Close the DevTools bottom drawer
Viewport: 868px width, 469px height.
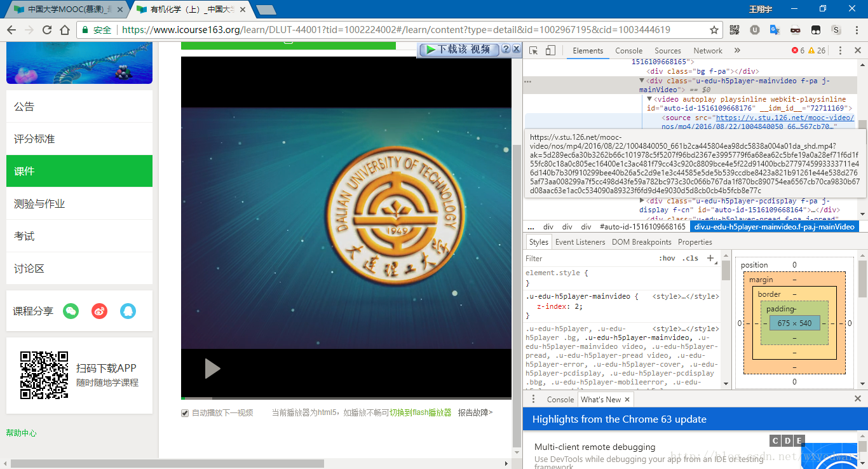click(x=858, y=399)
